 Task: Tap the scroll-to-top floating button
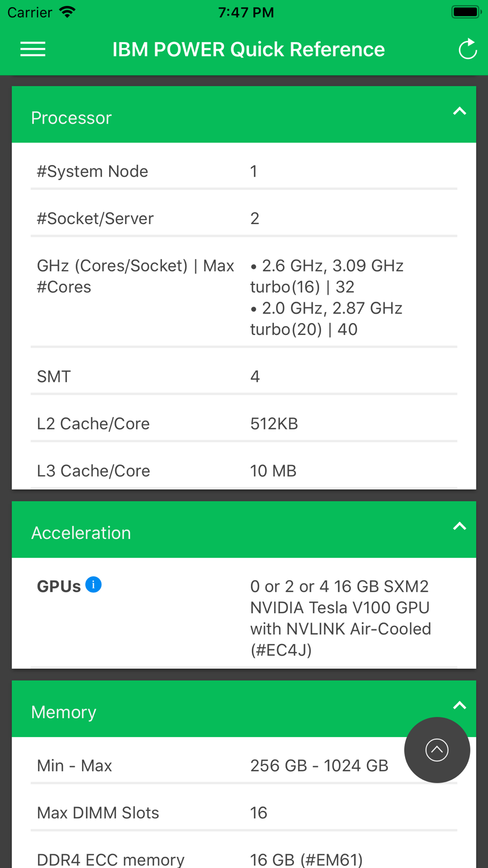[437, 750]
